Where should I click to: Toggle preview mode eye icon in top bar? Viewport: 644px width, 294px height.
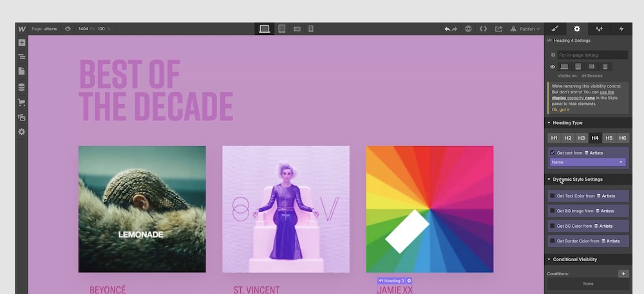point(68,29)
